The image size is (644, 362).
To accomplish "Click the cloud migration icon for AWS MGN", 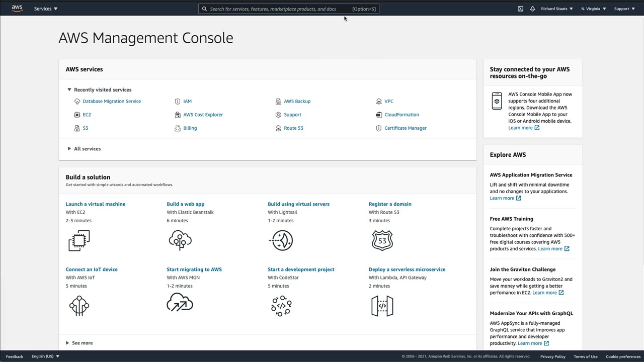I will (x=180, y=304).
